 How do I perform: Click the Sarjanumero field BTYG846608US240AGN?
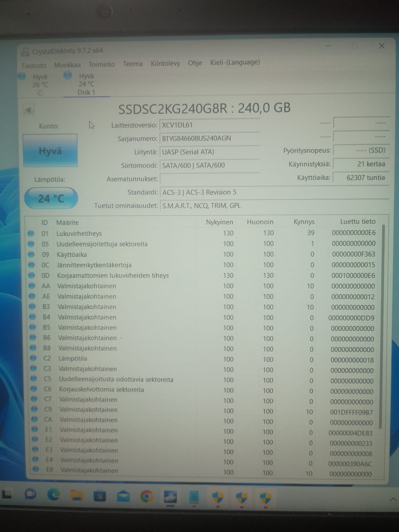tap(209, 138)
